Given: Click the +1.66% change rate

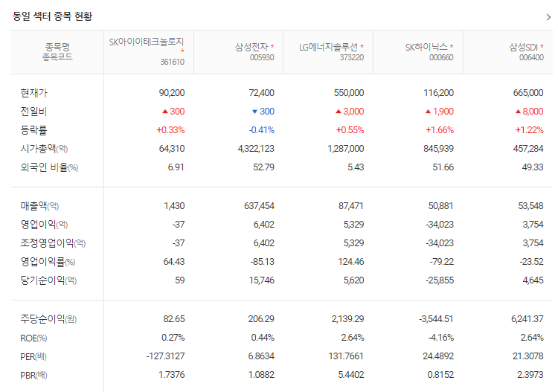Looking at the screenshot, I should [440, 130].
